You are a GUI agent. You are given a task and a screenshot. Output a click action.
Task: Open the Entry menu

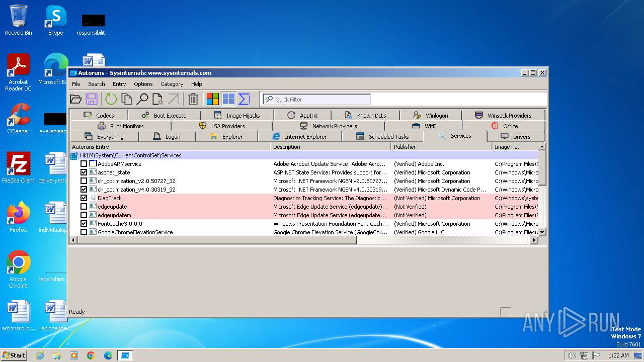click(x=119, y=84)
